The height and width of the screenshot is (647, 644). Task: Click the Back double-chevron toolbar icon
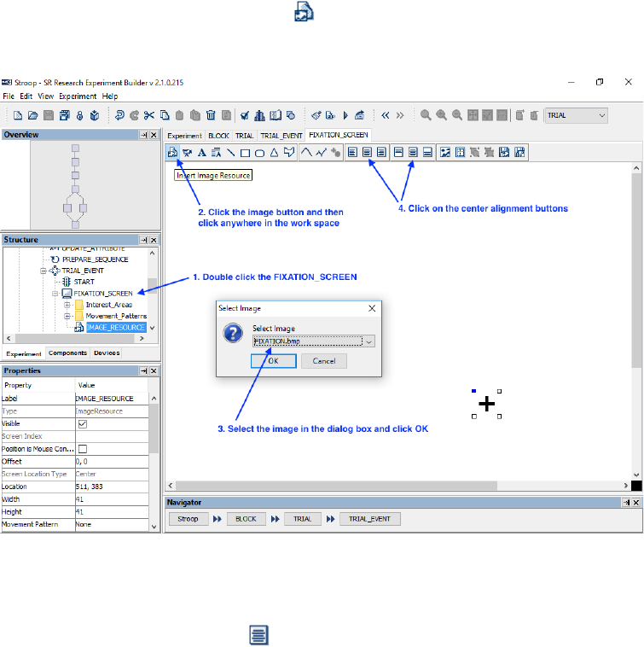[385, 115]
